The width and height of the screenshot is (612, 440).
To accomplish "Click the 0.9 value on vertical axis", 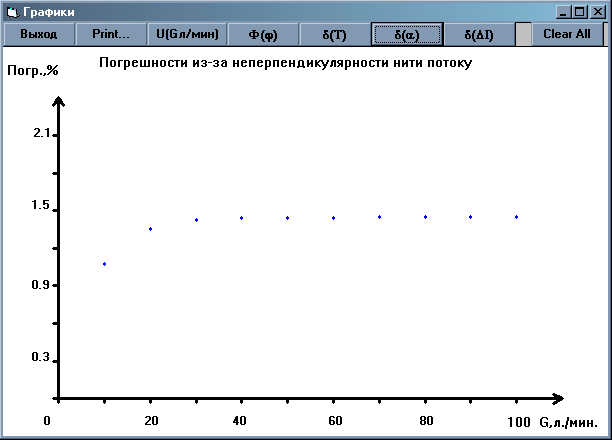I will click(x=41, y=285).
